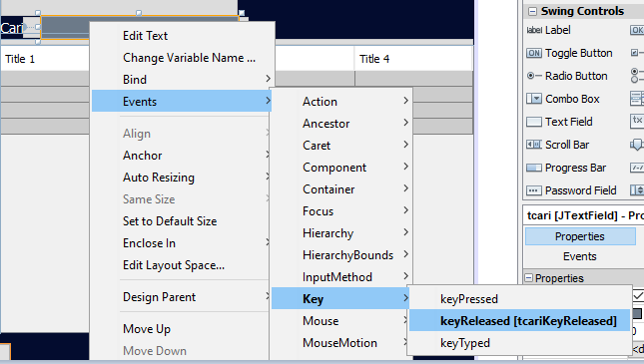This screenshot has height=364, width=644.
Task: Select the Label control icon in palette
Action: [x=534, y=30]
